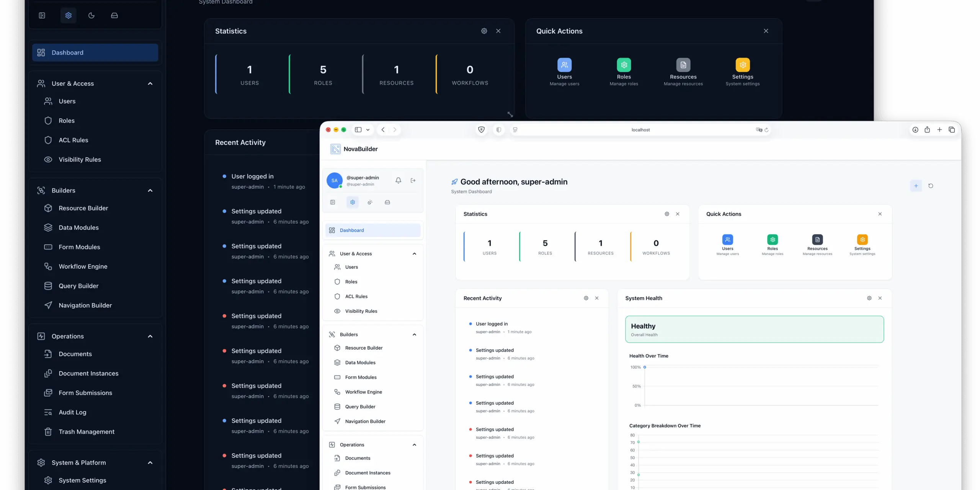
Task: Open the Audit Log page
Action: tap(72, 412)
